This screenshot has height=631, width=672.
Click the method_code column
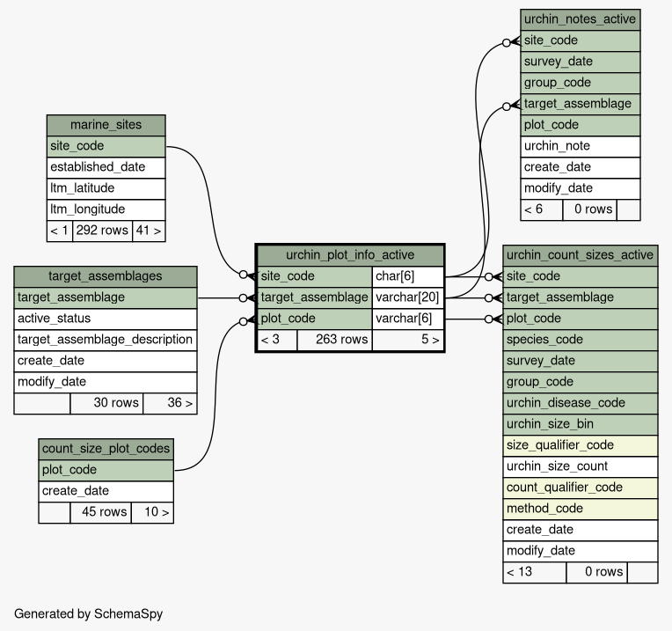click(x=581, y=509)
